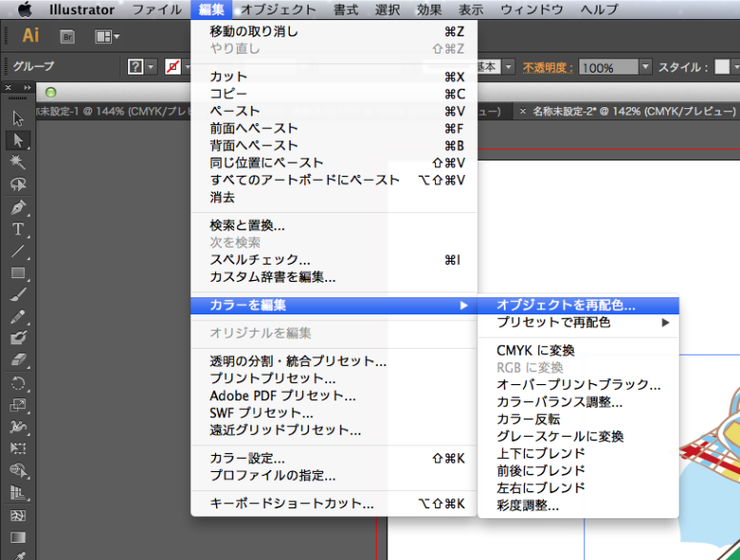Open the オブジェクト menu
This screenshot has height=560, width=740.
[x=278, y=10]
